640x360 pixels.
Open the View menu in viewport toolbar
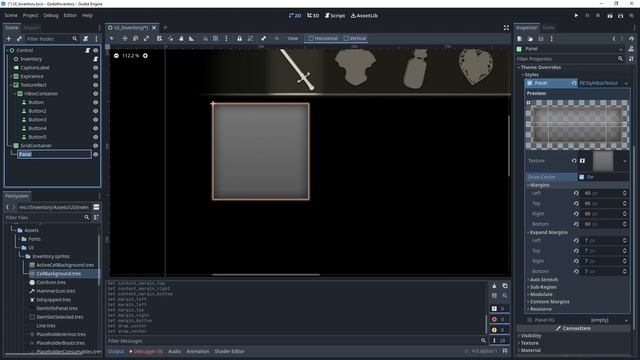tap(293, 38)
